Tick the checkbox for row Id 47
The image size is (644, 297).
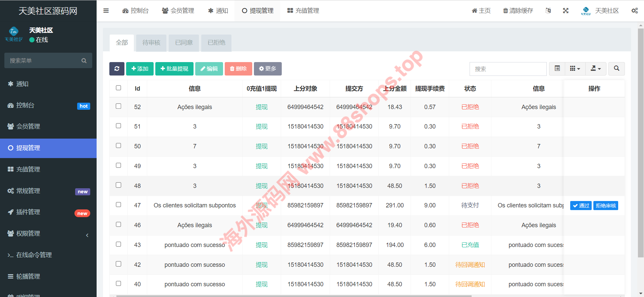(118, 205)
